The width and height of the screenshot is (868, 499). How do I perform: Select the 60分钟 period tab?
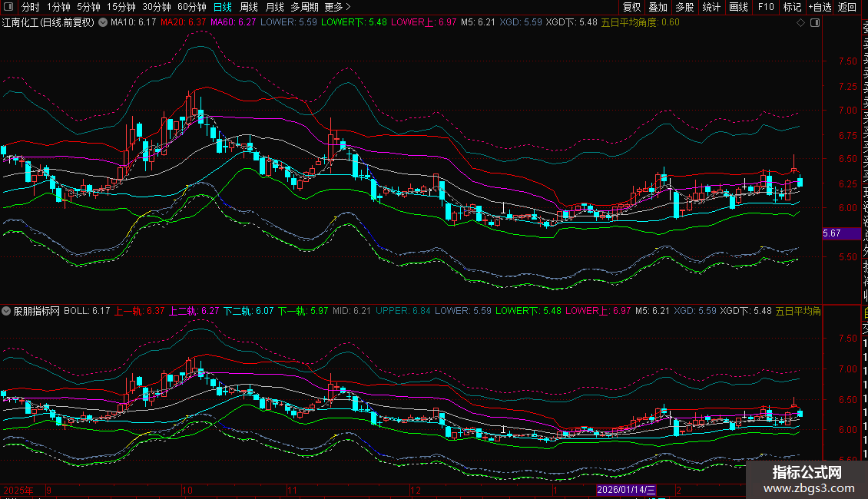click(192, 7)
